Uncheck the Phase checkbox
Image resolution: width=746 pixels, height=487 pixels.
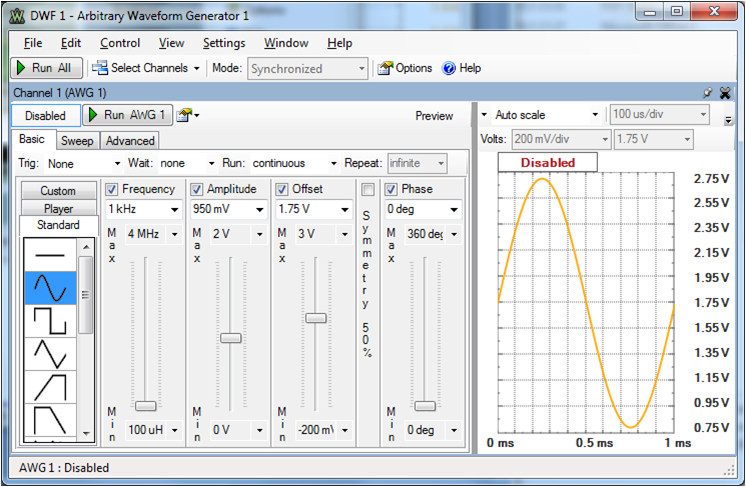pyautogui.click(x=391, y=189)
